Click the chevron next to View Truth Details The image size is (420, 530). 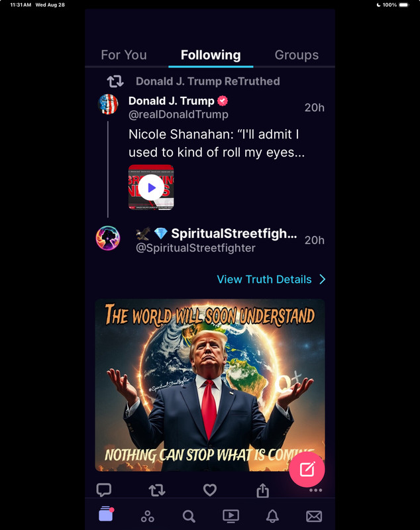pos(323,279)
